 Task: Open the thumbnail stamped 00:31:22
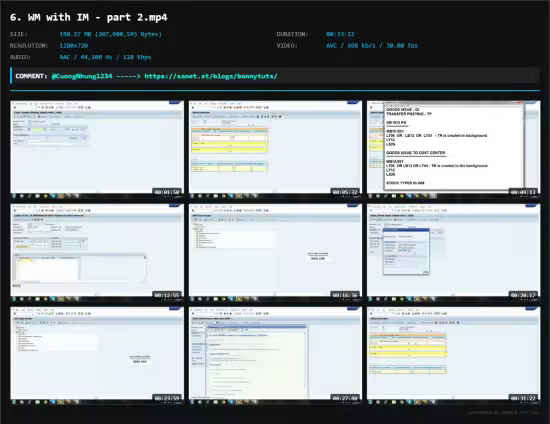(454, 356)
